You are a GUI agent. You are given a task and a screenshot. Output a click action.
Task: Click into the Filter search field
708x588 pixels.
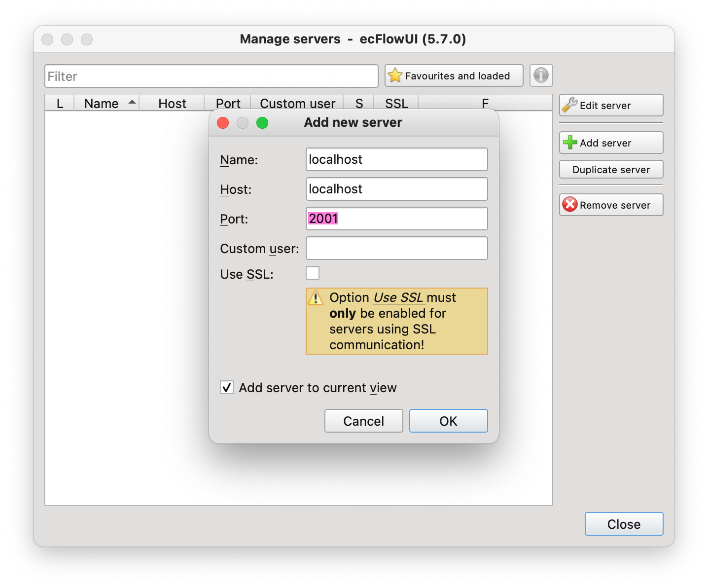(x=211, y=76)
